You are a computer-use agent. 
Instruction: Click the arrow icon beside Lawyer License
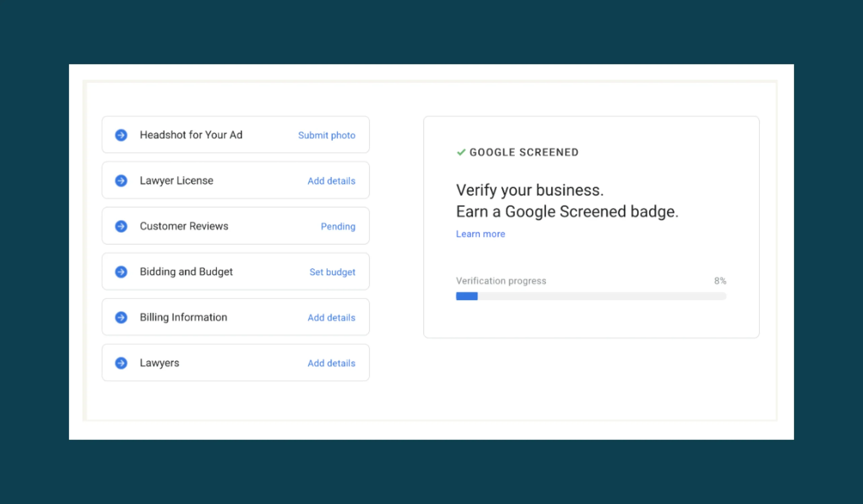click(x=121, y=181)
